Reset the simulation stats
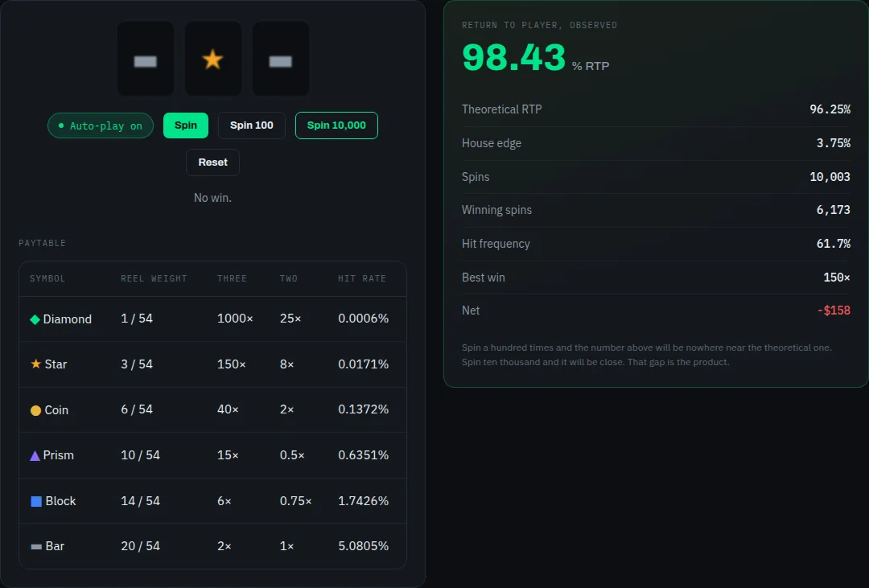The height and width of the screenshot is (588, 869). click(x=212, y=162)
